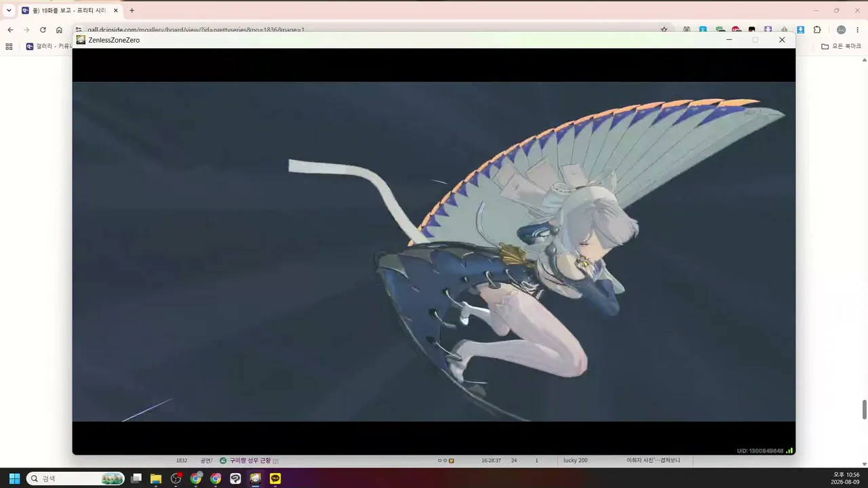Viewport: 868px width, 488px height.
Task: Open the Chrome home page
Action: coord(59,30)
